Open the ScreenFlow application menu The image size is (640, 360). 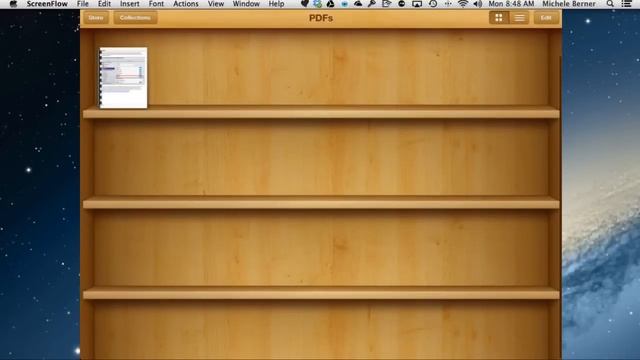point(47,4)
